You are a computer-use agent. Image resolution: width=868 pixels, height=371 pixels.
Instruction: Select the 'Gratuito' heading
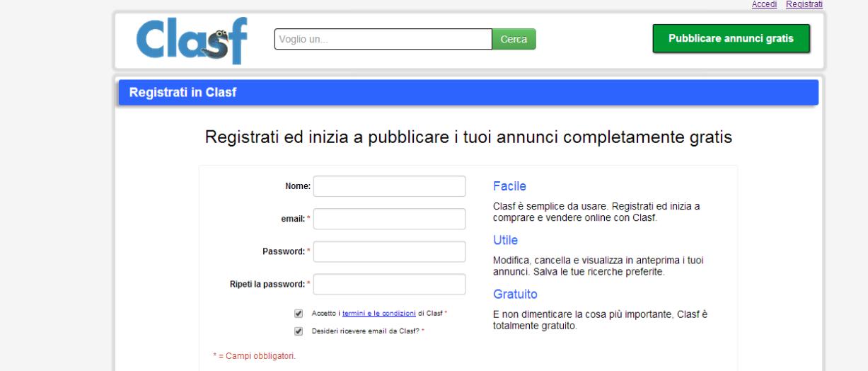[515, 293]
